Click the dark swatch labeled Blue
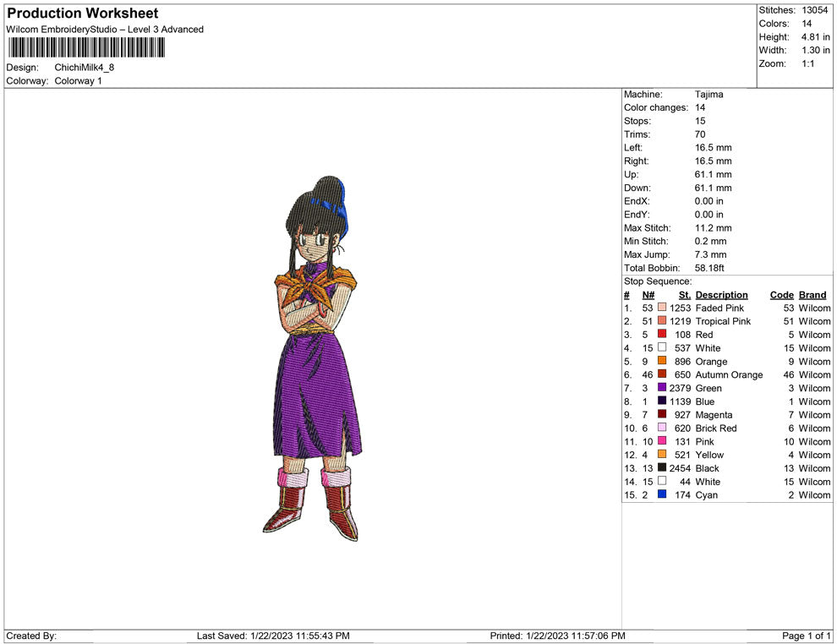837x644 pixels. 662,401
